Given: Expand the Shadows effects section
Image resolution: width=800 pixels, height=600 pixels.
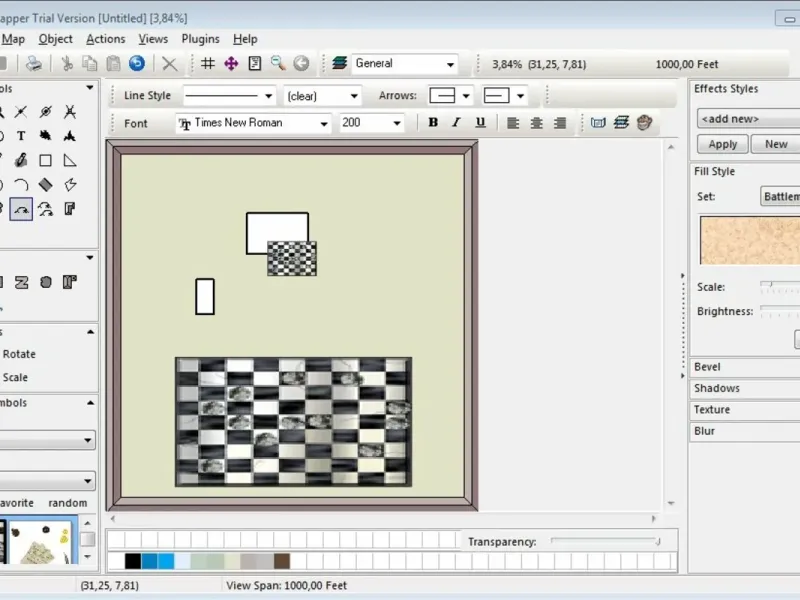Looking at the screenshot, I should pos(745,388).
